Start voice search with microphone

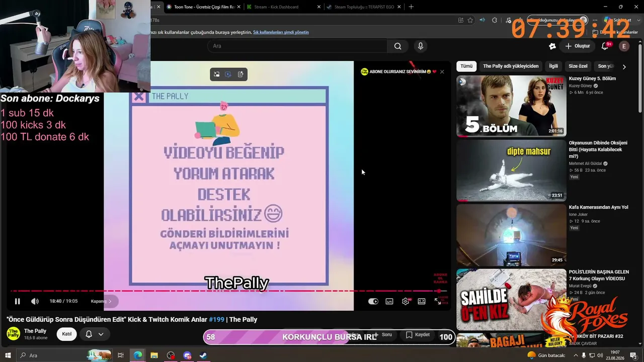421,46
